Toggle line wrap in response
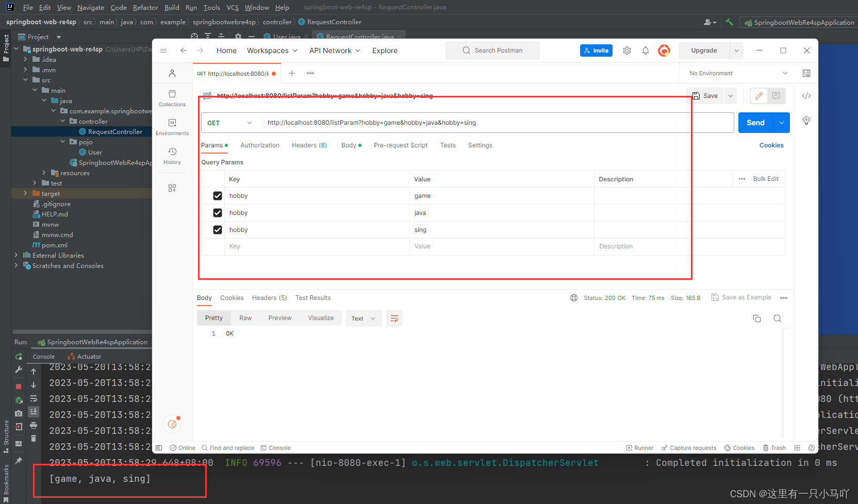 click(x=394, y=318)
